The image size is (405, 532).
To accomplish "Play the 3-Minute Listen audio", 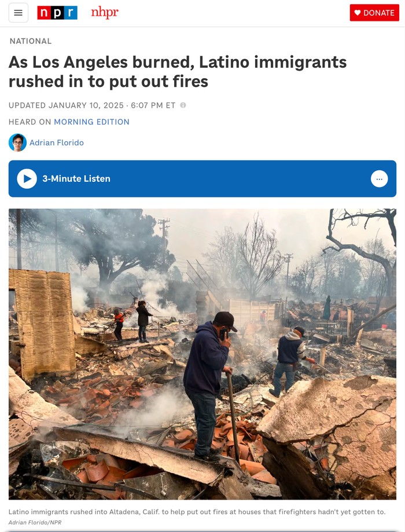I will 27,178.
